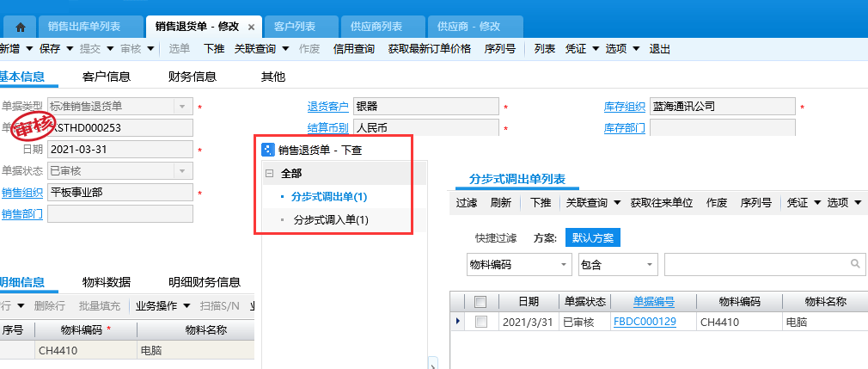Switch to 明细财务信息 detail tab
This screenshot has width=868, height=369.
(x=205, y=282)
